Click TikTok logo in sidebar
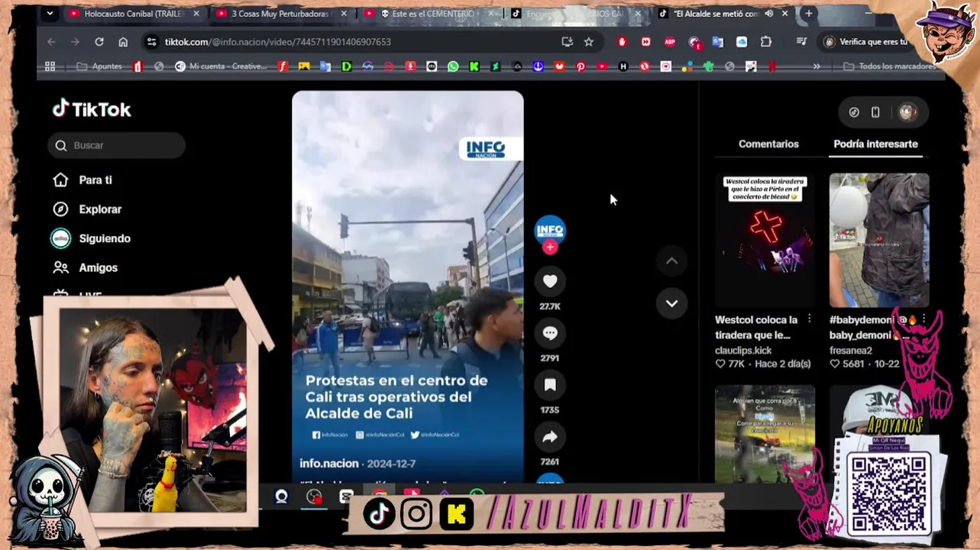Screen dimensions: 980x550 [x=92, y=109]
